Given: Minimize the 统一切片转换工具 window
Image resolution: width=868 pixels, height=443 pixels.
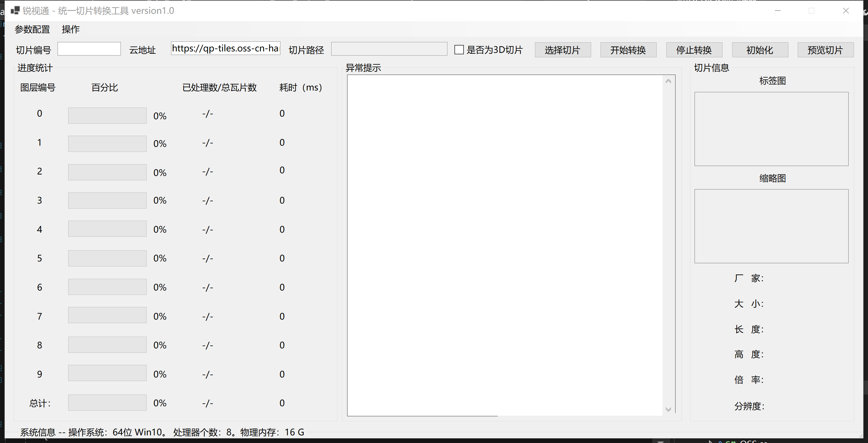Looking at the screenshot, I should 778,11.
